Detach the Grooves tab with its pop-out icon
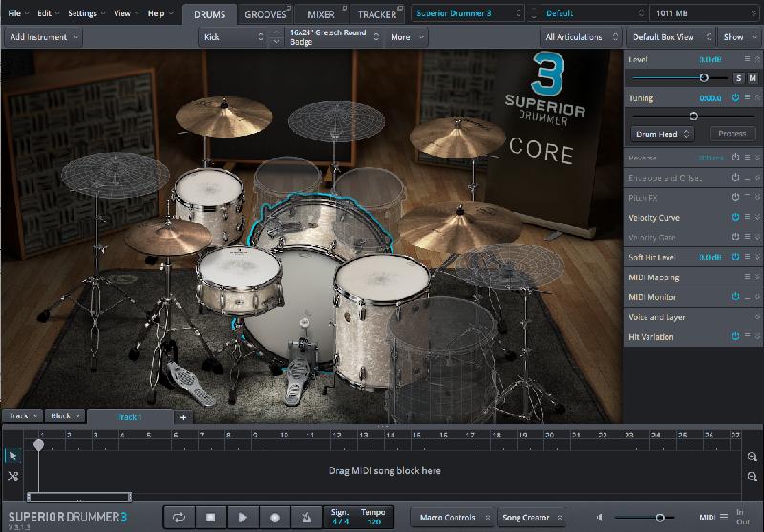Viewport: 764px width, 532px height. [x=288, y=9]
